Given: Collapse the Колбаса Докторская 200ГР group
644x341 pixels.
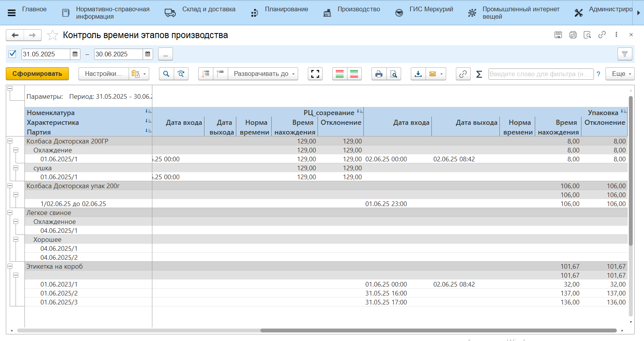Looking at the screenshot, I should click(x=10, y=141).
